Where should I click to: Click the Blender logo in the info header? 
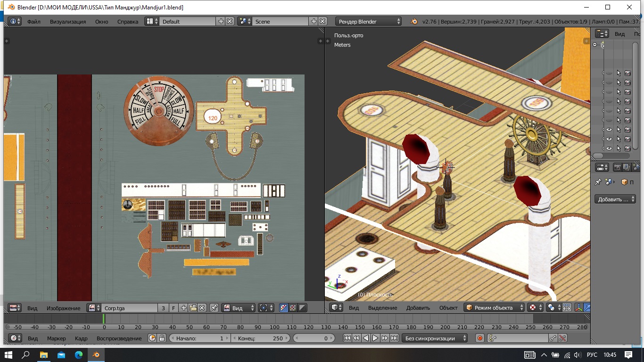[x=414, y=21]
